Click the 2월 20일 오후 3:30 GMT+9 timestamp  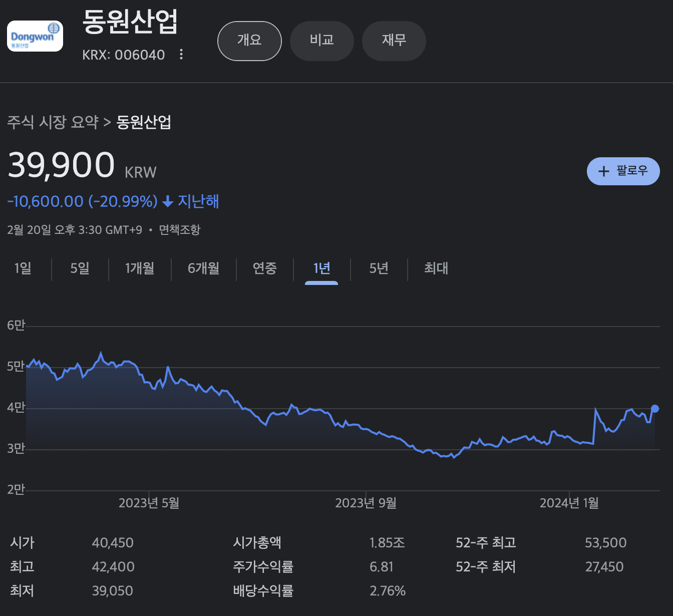[75, 230]
